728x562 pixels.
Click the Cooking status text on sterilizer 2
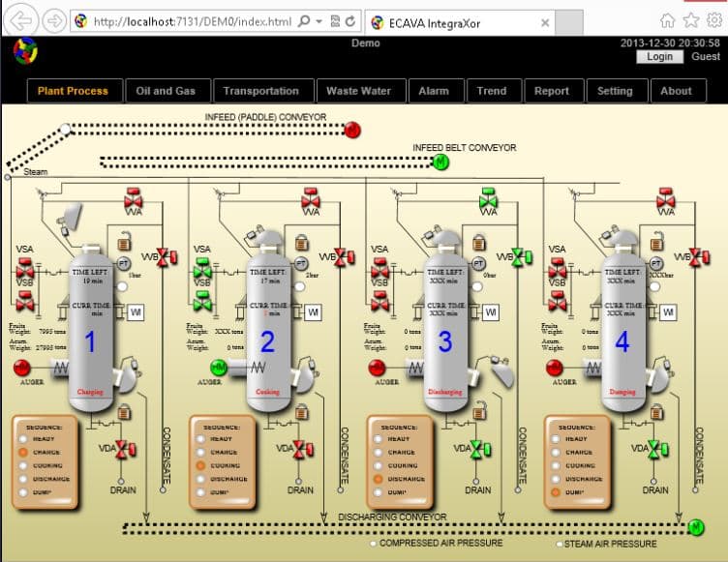pos(267,392)
